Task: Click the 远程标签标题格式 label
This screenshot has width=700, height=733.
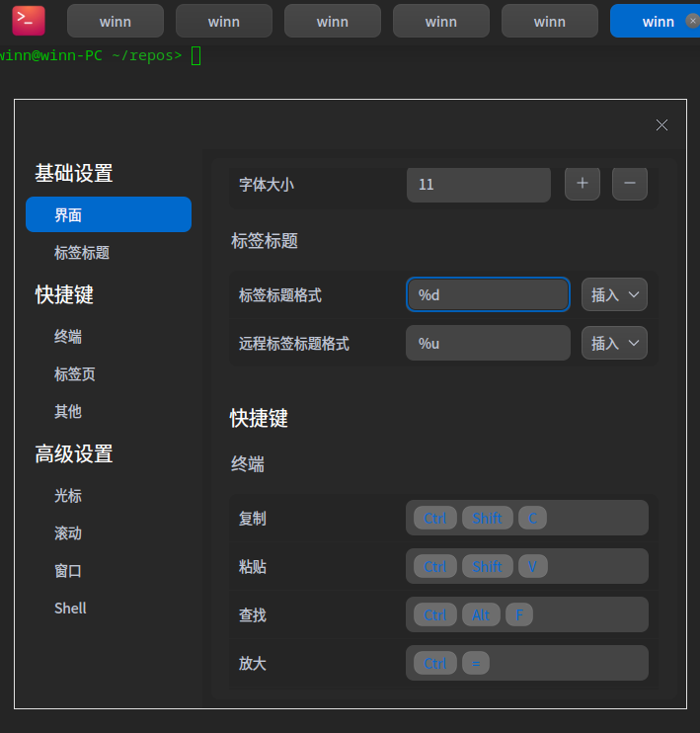Action: (x=294, y=344)
